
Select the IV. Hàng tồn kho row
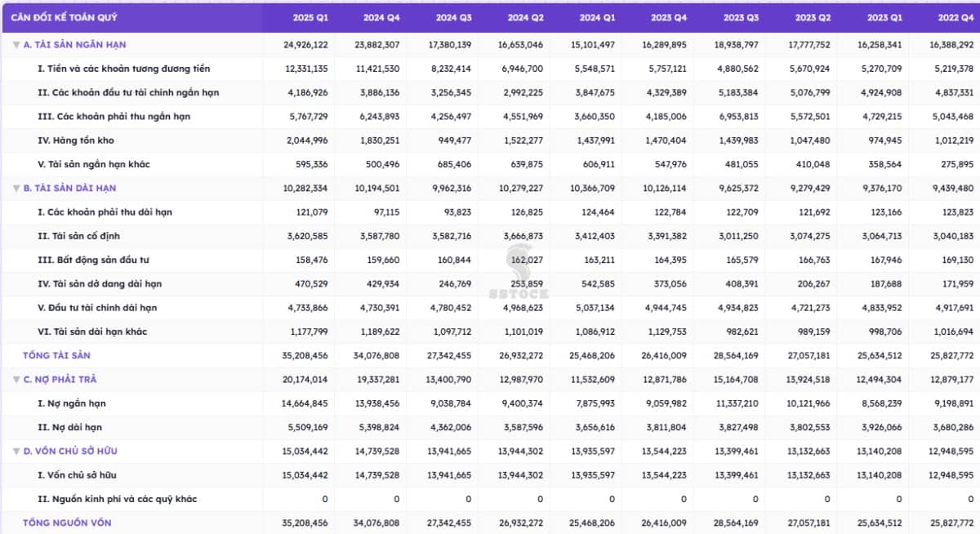(75, 140)
